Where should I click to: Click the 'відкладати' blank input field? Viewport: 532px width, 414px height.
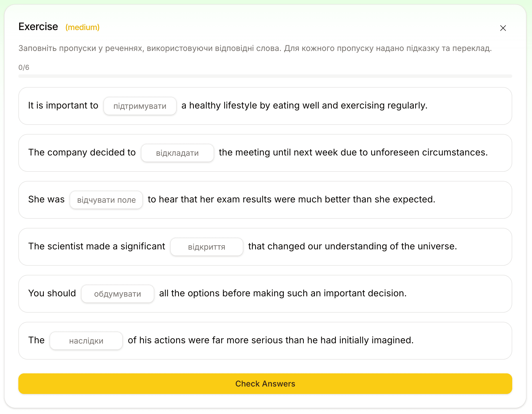(177, 153)
